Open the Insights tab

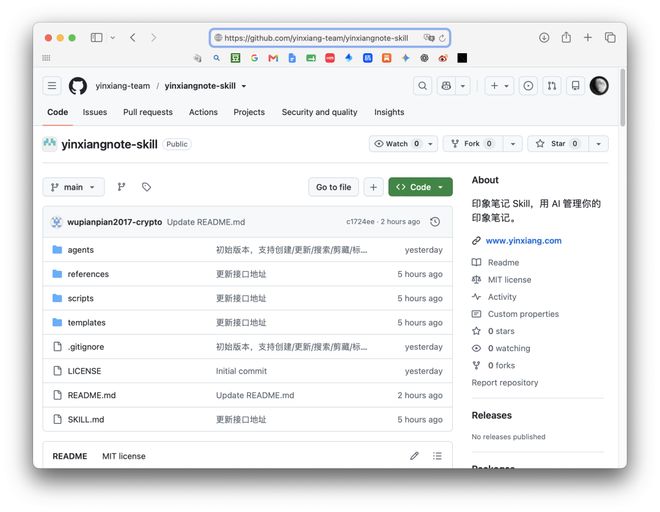coord(389,112)
